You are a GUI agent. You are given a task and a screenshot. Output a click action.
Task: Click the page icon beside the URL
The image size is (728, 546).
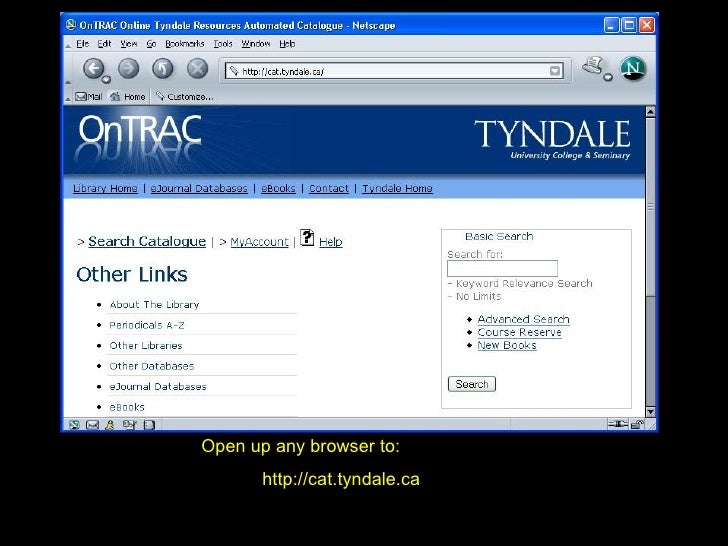(x=234, y=71)
